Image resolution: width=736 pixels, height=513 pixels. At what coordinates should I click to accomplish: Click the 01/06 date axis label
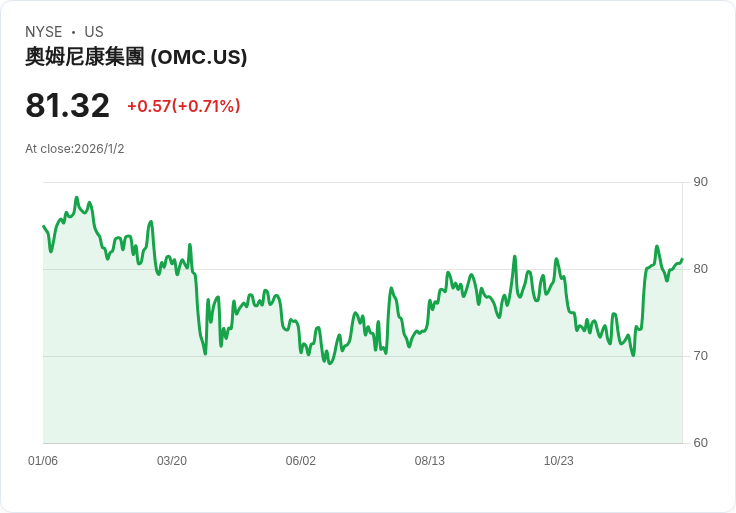43,461
